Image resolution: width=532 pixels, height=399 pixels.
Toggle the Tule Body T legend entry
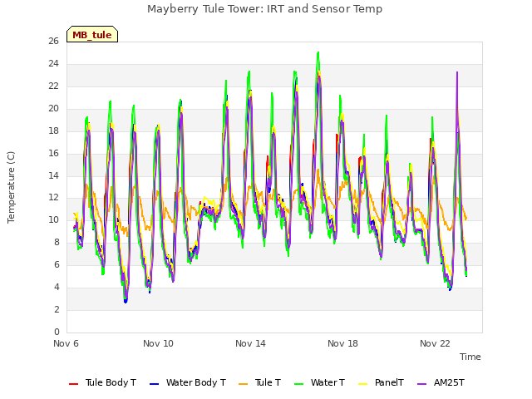click(102, 382)
